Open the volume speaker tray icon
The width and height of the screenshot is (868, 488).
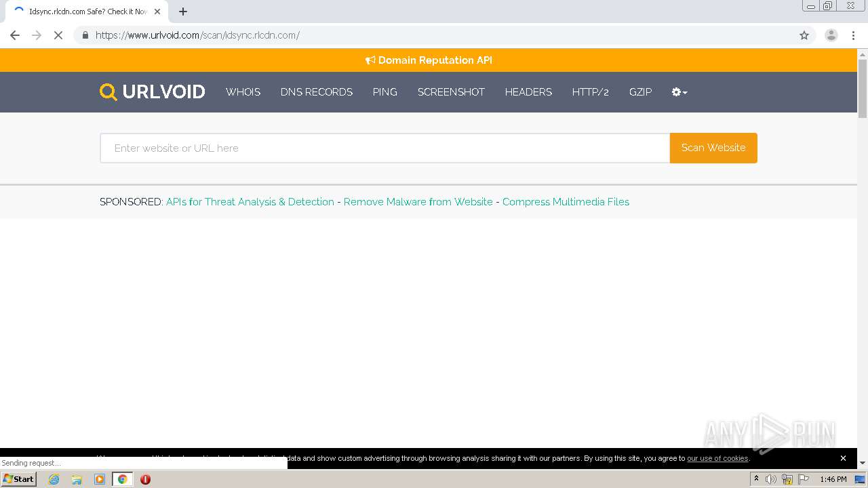[x=771, y=479]
